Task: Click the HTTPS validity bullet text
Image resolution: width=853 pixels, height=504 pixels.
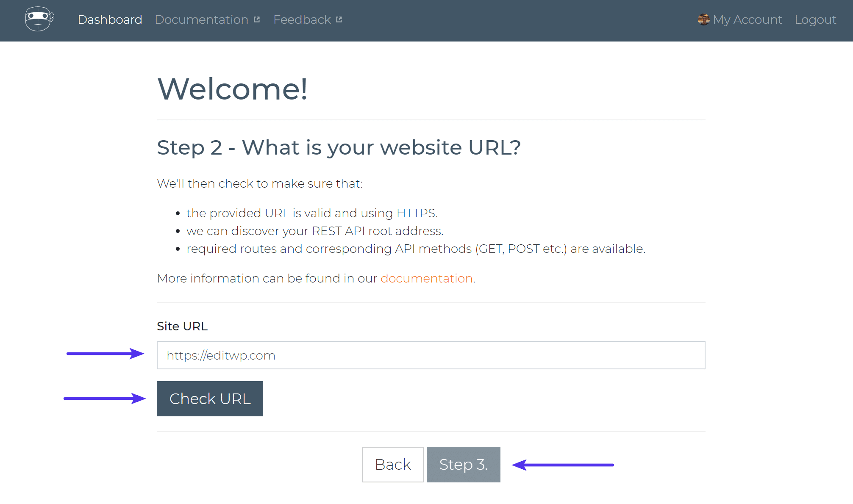Action: (x=312, y=213)
